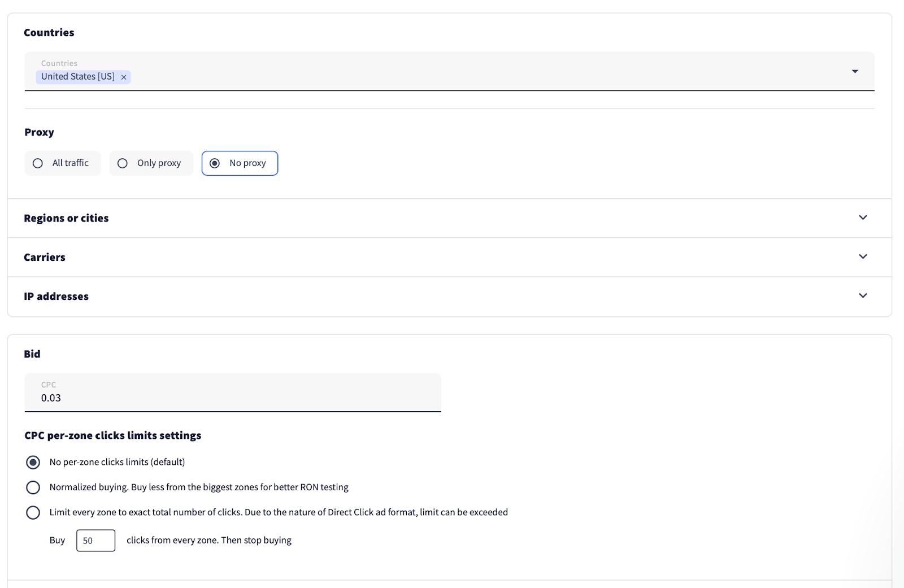Screen dimensions: 904x588
Task: Enable Normalized buying radio option
Action: [33, 487]
